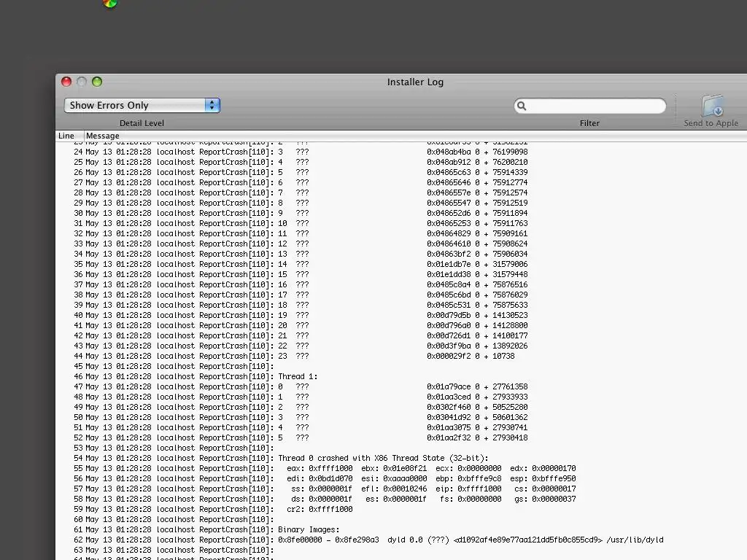Select log line 27 with 0x04865646
The image size is (747, 560).
[x=401, y=182]
